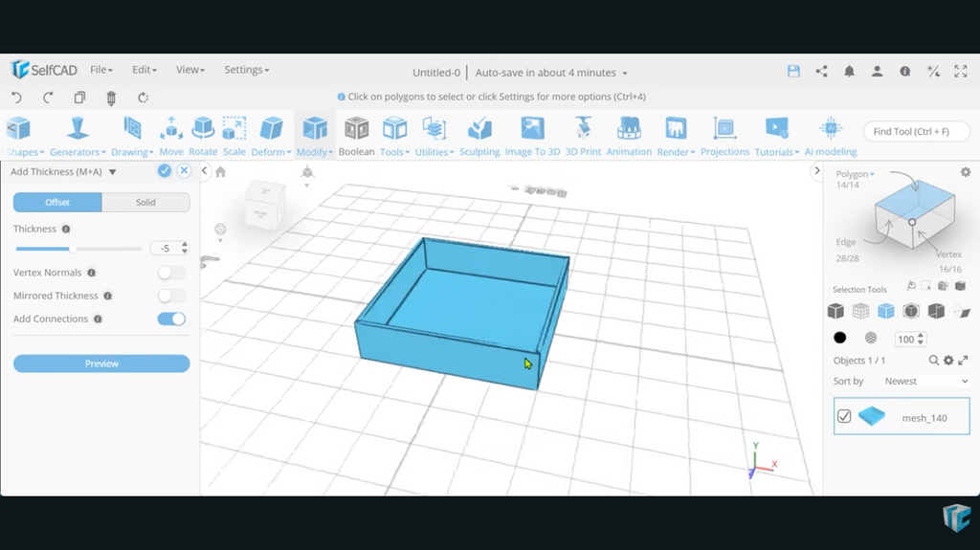The height and width of the screenshot is (550, 980).
Task: Click the Preview button
Action: 101,363
